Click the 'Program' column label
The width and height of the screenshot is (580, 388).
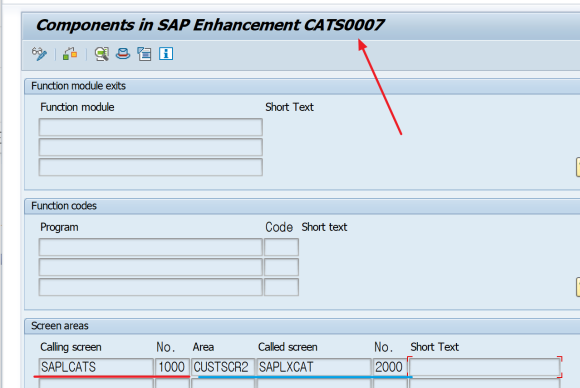pos(59,227)
